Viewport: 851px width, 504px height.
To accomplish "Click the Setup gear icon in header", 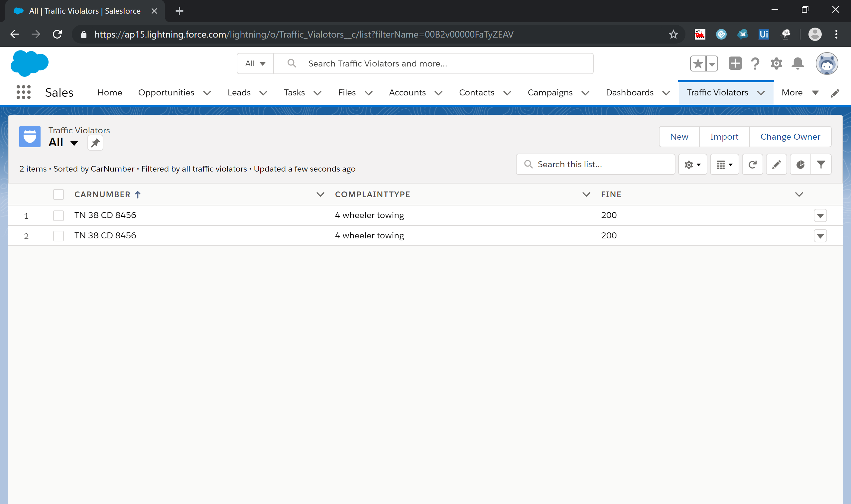I will [x=776, y=63].
